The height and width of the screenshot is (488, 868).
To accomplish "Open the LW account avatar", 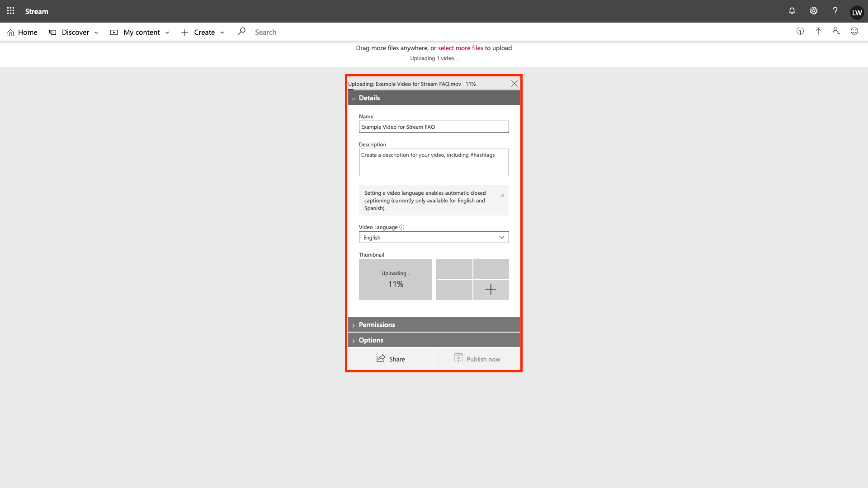I will coord(857,12).
